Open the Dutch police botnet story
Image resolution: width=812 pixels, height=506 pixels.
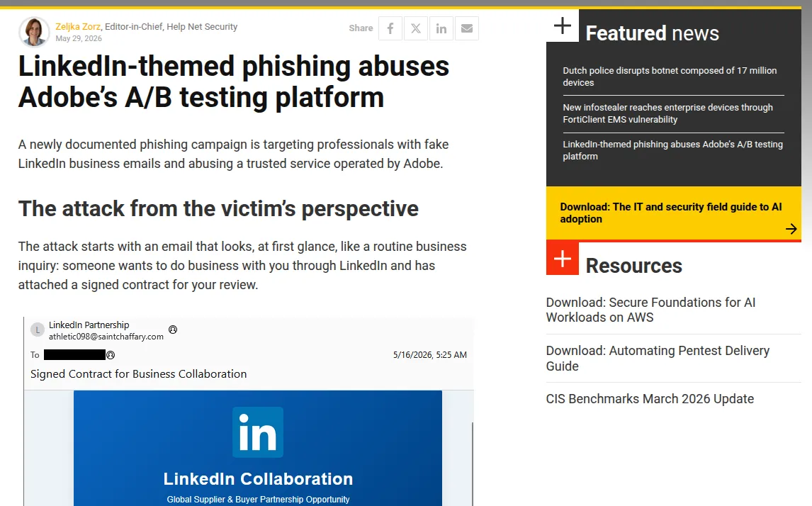coord(670,77)
